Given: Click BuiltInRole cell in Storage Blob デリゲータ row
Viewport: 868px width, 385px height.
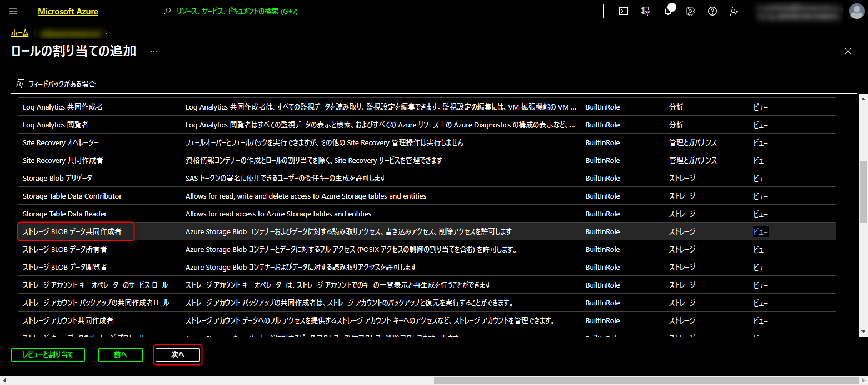Looking at the screenshot, I should tap(602, 178).
